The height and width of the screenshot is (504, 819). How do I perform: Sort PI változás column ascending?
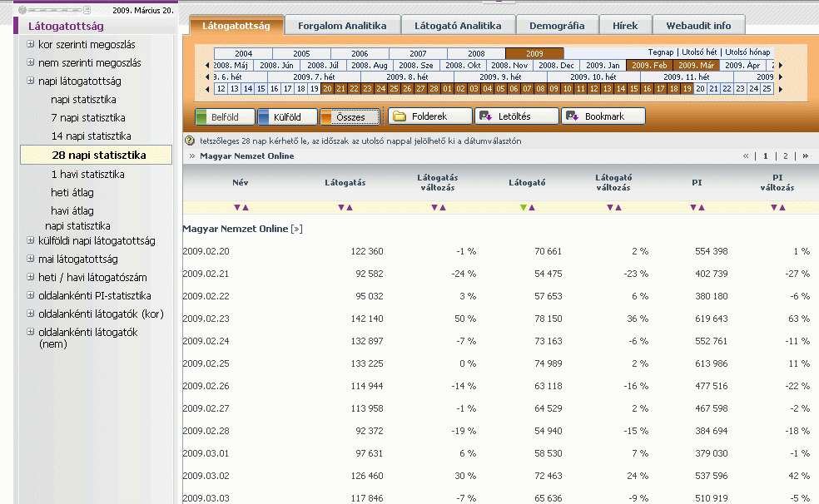coord(782,208)
